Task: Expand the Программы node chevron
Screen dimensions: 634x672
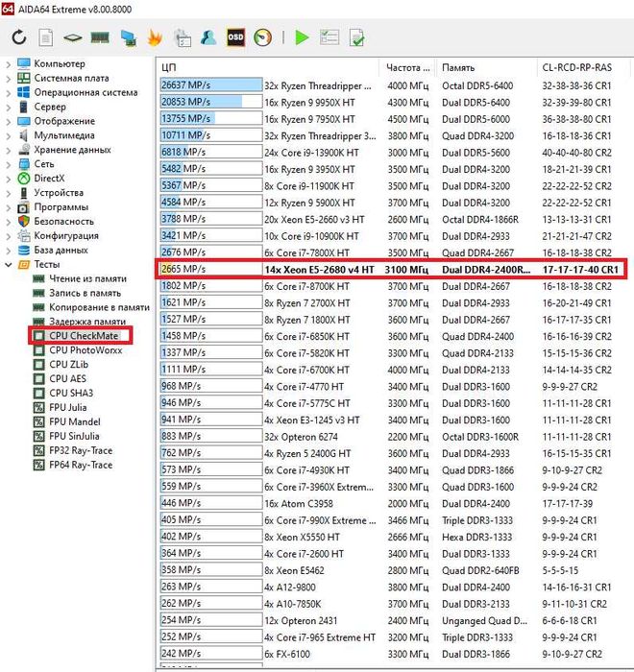Action: point(8,208)
